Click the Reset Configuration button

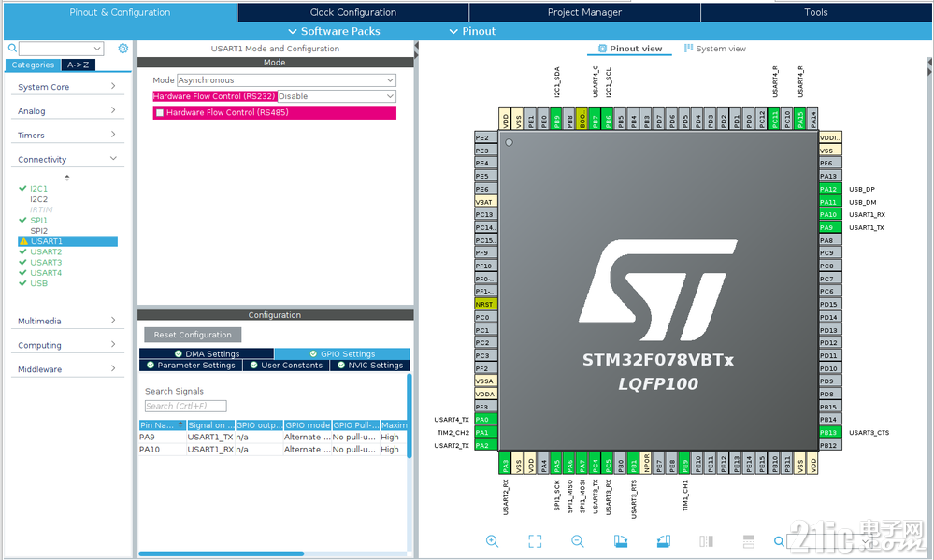(193, 335)
